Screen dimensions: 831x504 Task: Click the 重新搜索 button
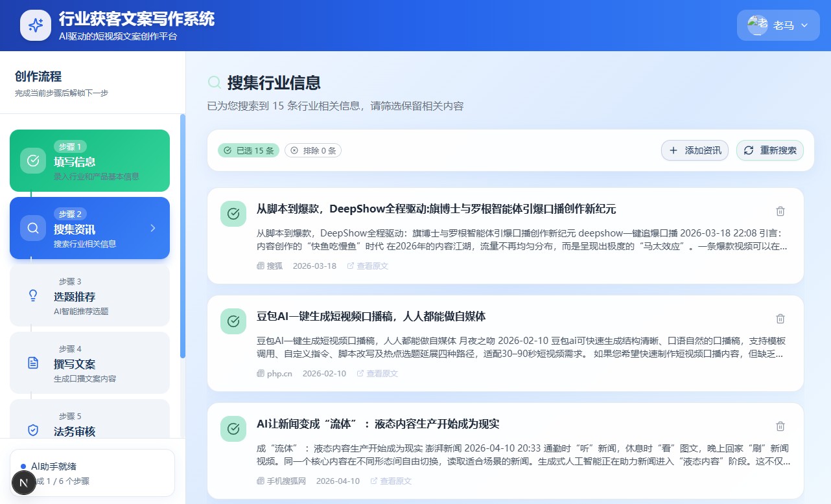(x=770, y=150)
